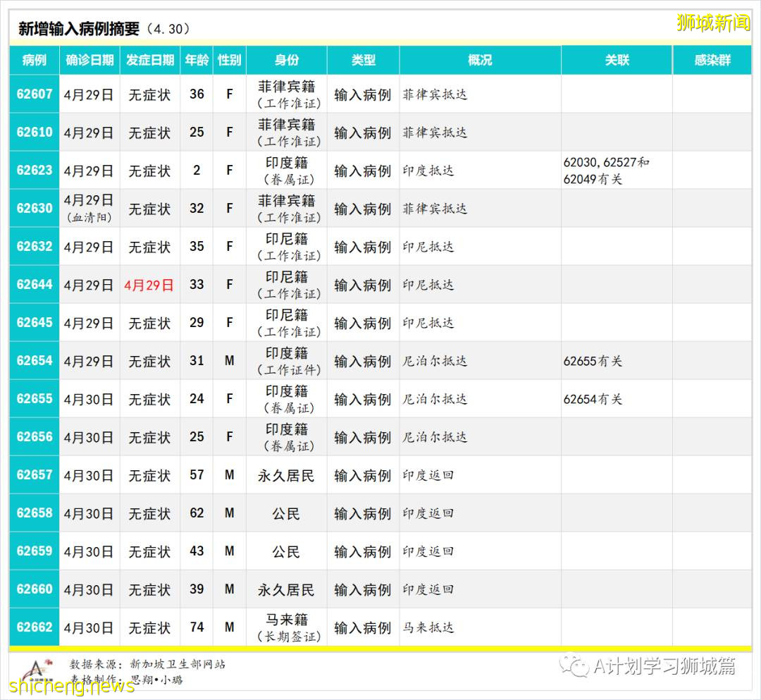Click the title 新增输入病例摘要
Screen dimensions: 761x700
tap(78, 27)
